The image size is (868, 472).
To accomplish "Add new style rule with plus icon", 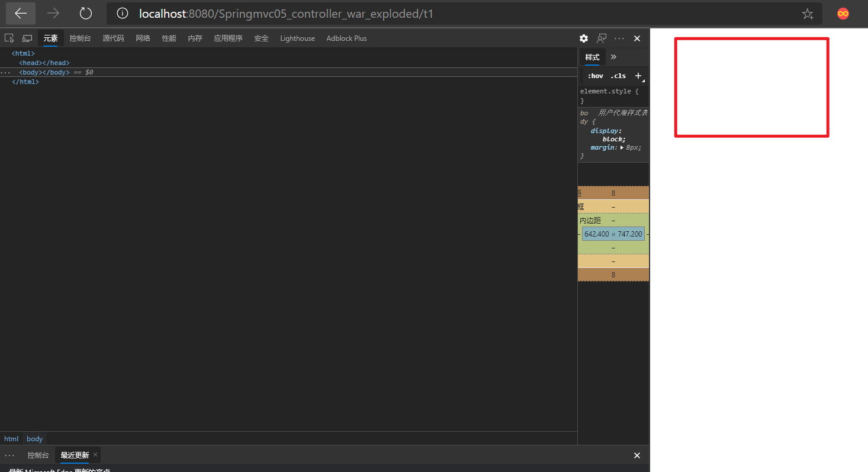I will (x=638, y=76).
